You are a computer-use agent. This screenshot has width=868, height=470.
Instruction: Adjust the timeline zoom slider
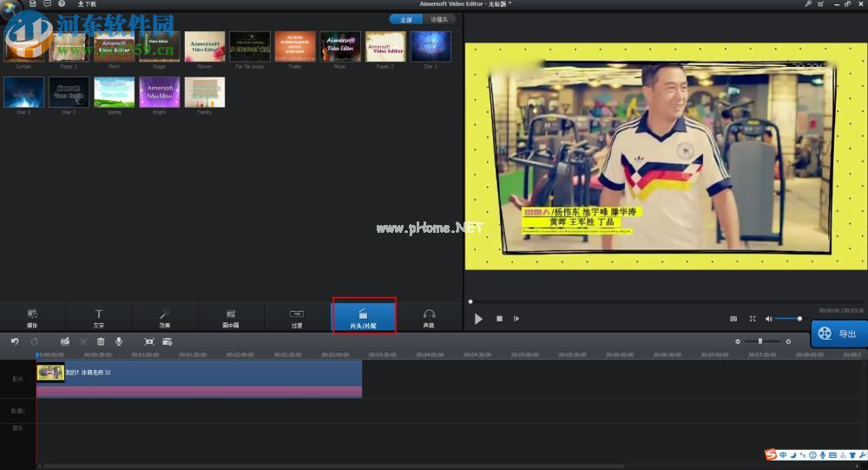tap(762, 341)
